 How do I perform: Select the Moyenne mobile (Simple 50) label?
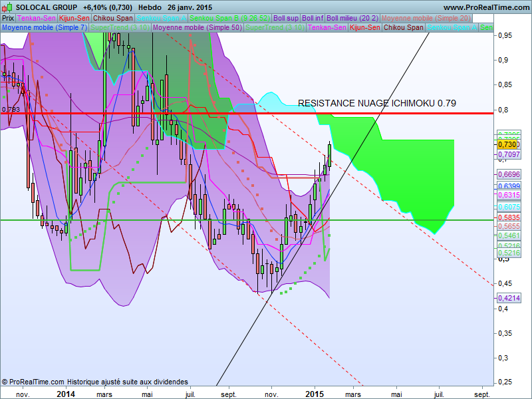point(198,28)
